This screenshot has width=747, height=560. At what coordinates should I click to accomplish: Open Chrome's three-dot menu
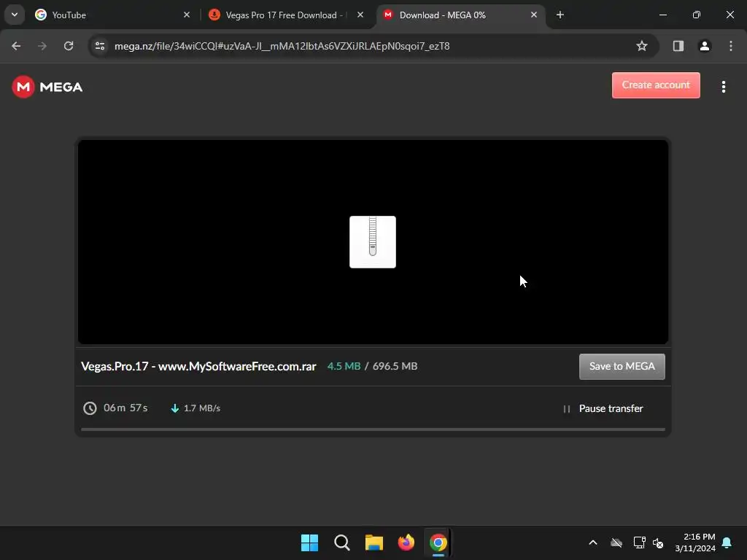pos(730,46)
